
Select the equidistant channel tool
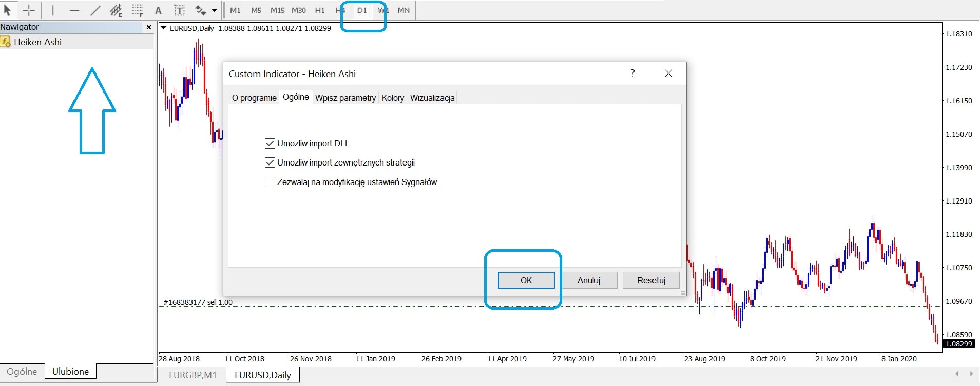(x=116, y=10)
